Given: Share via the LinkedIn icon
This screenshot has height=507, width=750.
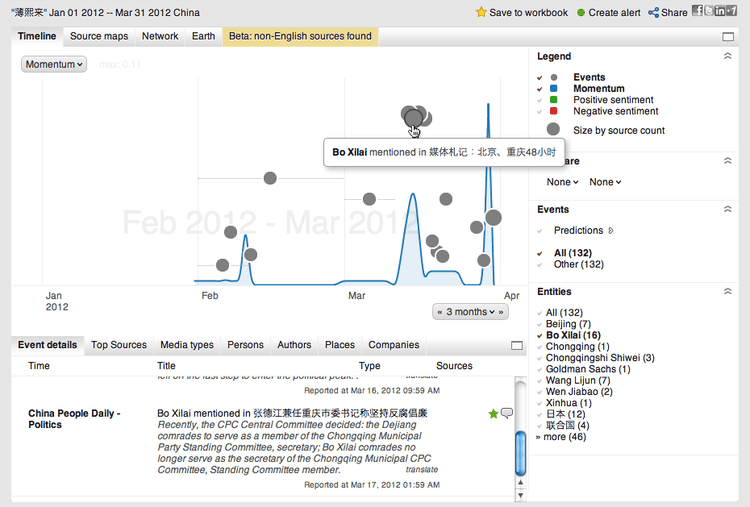Looking at the screenshot, I should click(x=719, y=12).
